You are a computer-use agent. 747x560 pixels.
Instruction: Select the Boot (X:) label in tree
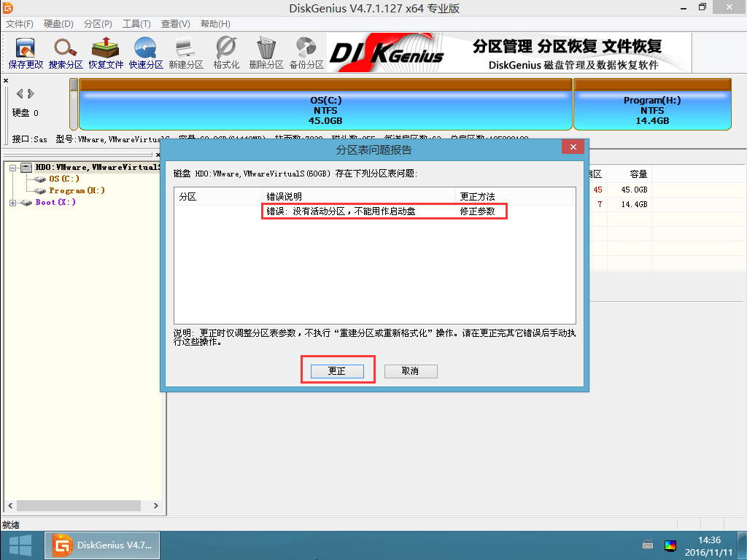(55, 203)
